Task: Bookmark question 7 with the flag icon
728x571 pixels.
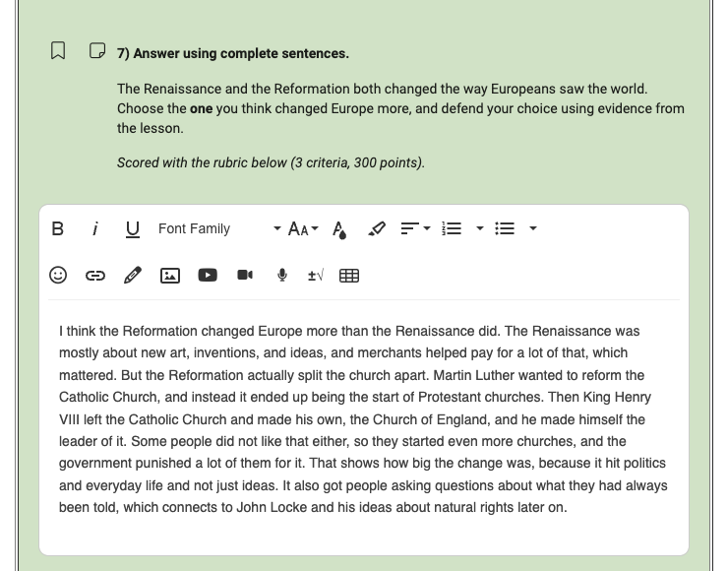Action: pyautogui.click(x=58, y=50)
